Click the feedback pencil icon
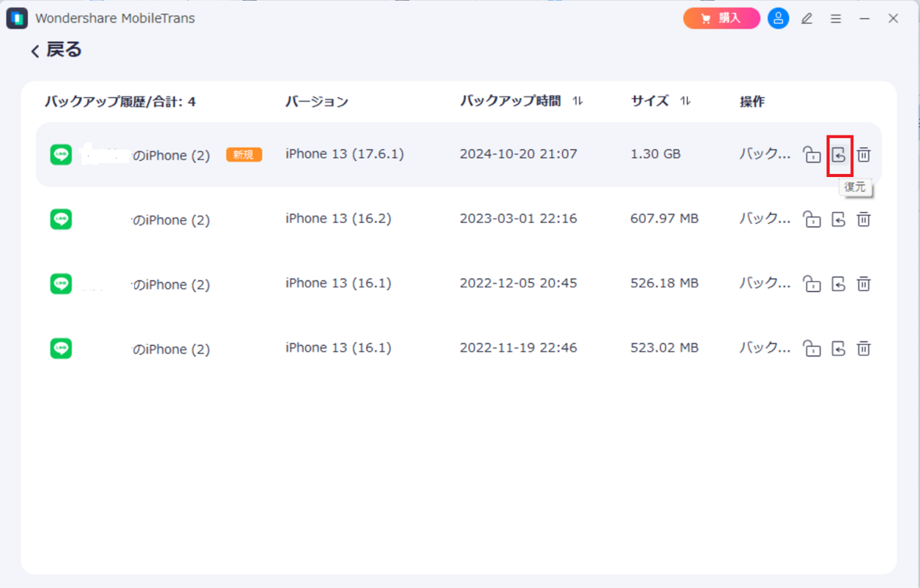Screen dimensions: 920x588 pos(806,18)
